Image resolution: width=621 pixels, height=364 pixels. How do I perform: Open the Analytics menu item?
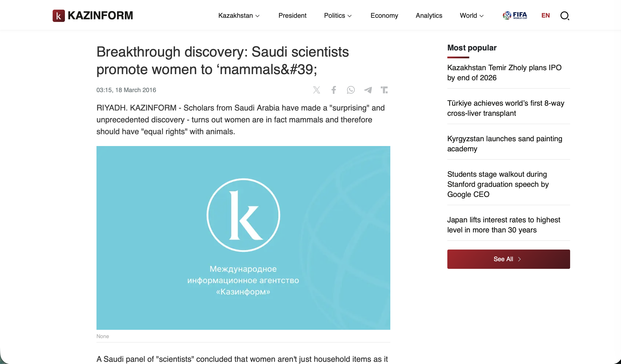click(x=429, y=16)
